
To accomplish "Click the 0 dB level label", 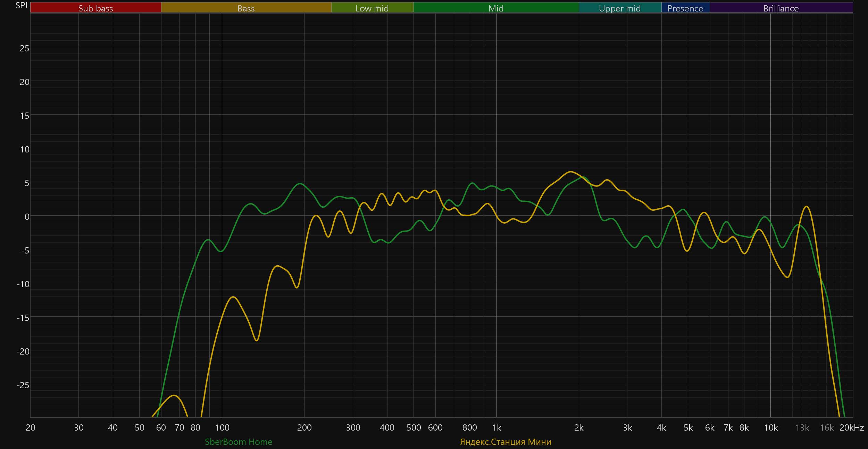I will tap(27, 217).
